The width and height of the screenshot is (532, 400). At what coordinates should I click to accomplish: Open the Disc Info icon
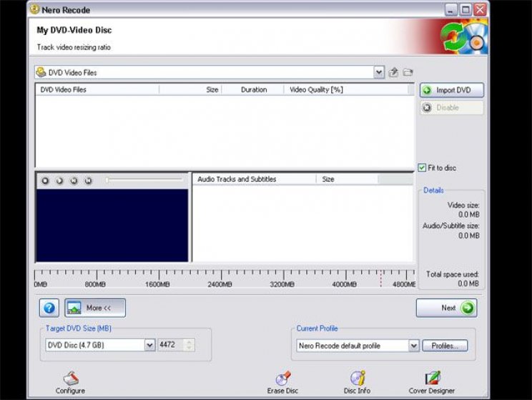(x=357, y=383)
